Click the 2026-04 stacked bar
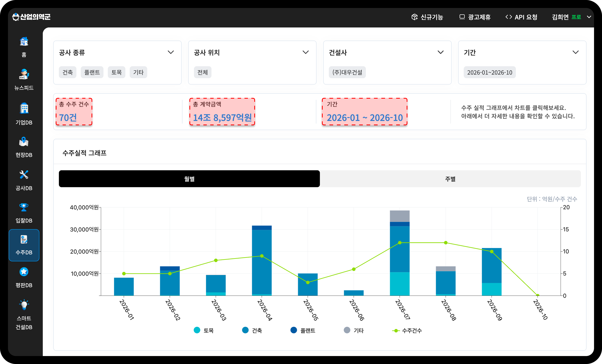602x364 pixels. [x=262, y=260]
